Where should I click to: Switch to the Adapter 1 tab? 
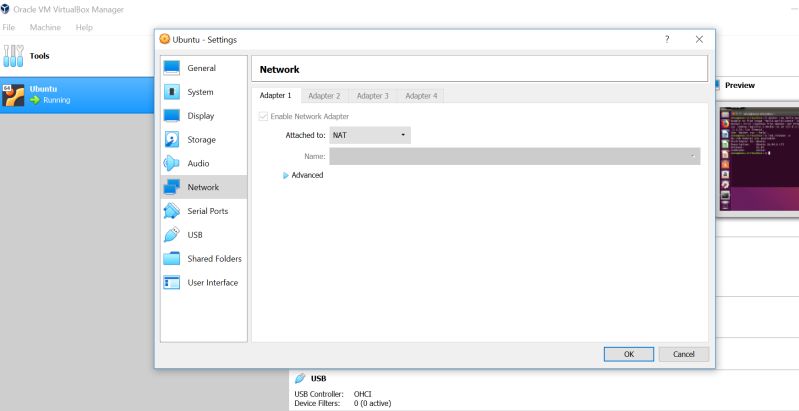pos(276,96)
